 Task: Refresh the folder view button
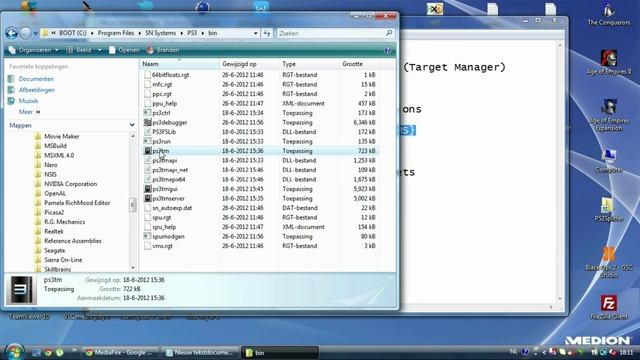click(267, 33)
